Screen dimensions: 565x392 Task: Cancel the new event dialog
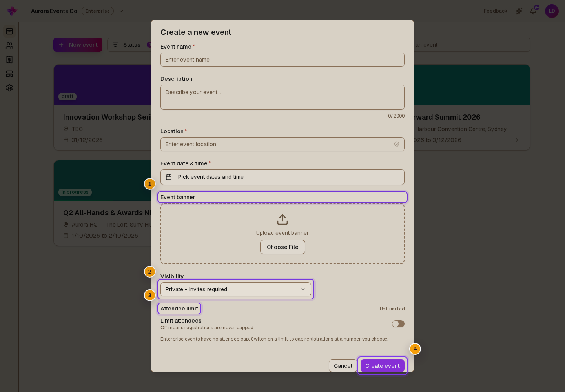click(x=343, y=366)
